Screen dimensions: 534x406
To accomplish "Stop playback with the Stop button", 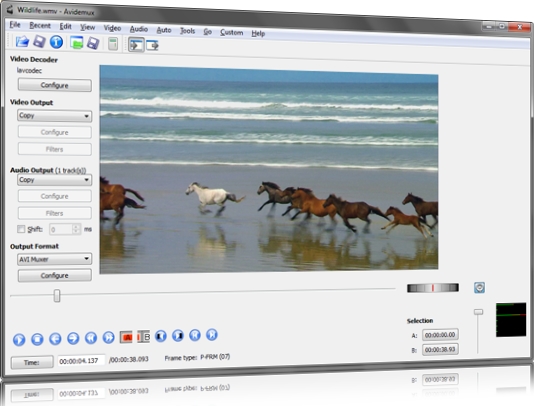I will [x=37, y=339].
